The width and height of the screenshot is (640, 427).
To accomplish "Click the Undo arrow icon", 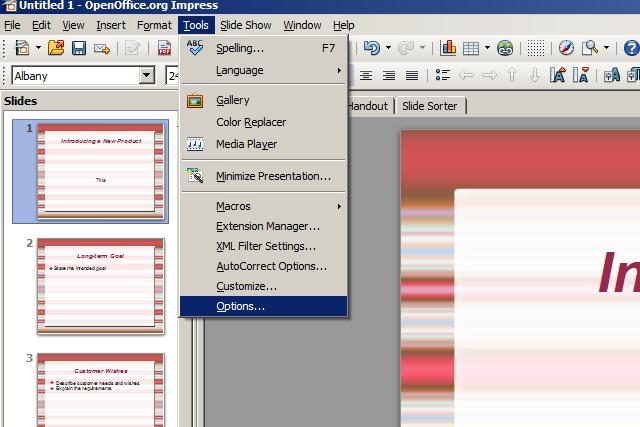I will 372,48.
